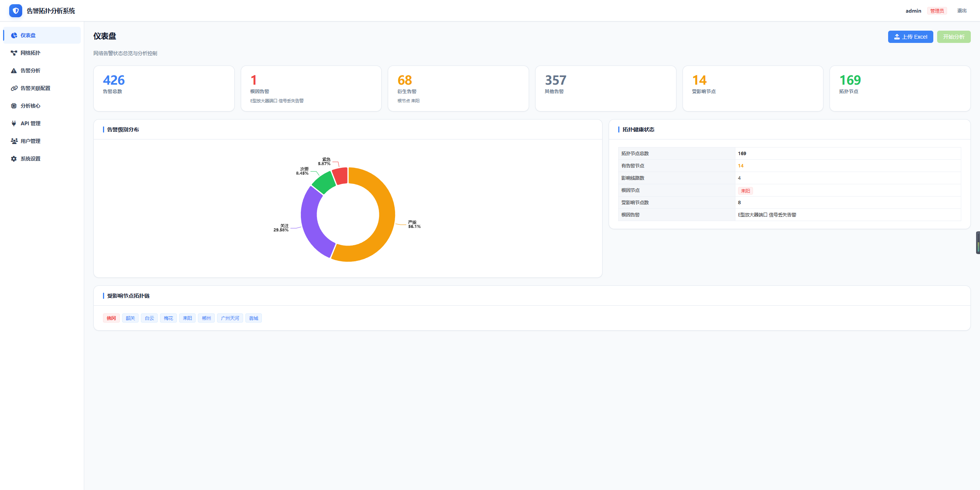
Task: Click the system settings gear icon
Action: pos(14,159)
